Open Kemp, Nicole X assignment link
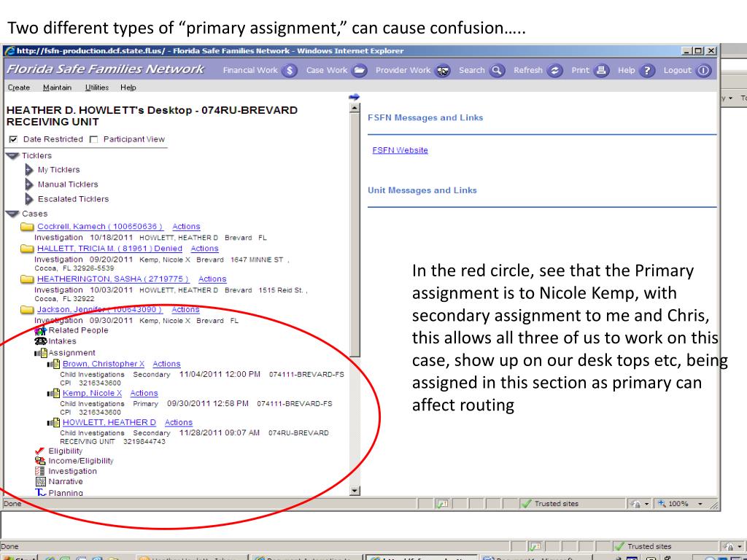Screen dimensions: 747x560 pos(93,393)
